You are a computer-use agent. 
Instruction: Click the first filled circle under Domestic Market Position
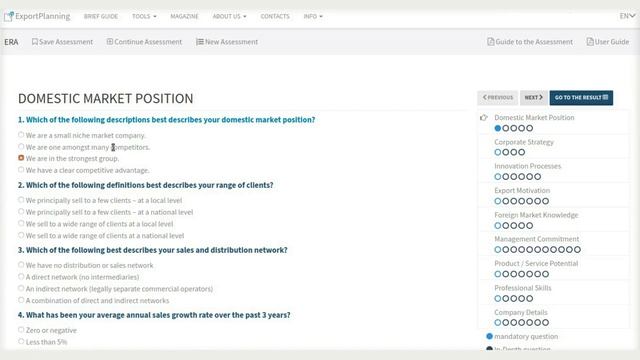tap(498, 128)
